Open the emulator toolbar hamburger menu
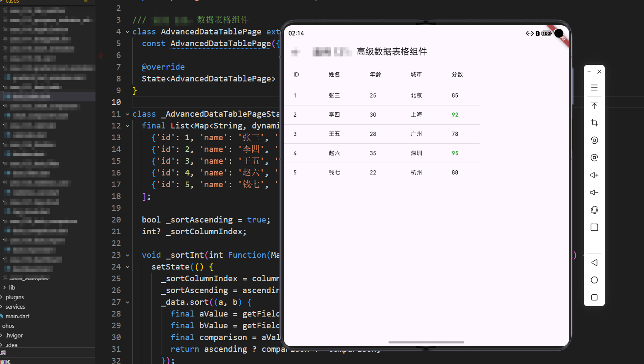 [594, 88]
